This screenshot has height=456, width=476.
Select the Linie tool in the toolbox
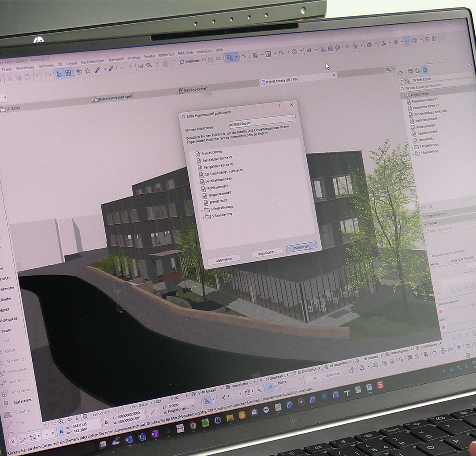[x=17, y=423]
